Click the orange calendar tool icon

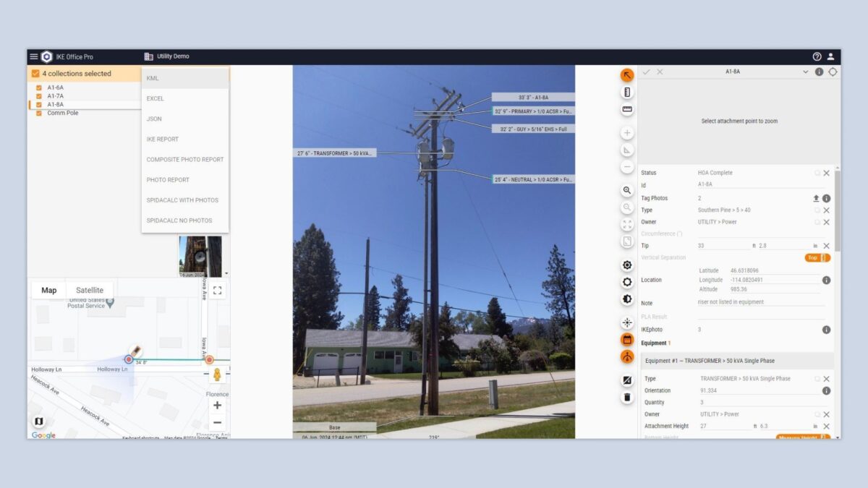626,339
